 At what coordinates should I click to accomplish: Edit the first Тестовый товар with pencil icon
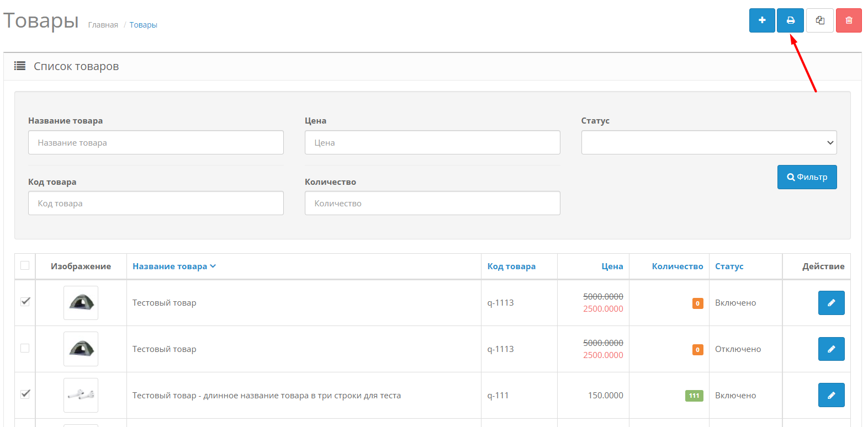831,303
